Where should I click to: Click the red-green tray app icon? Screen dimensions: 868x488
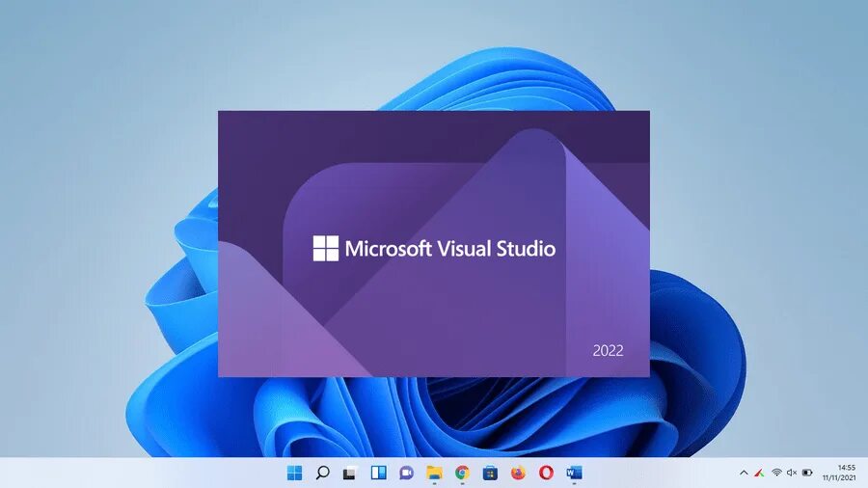pos(760,473)
